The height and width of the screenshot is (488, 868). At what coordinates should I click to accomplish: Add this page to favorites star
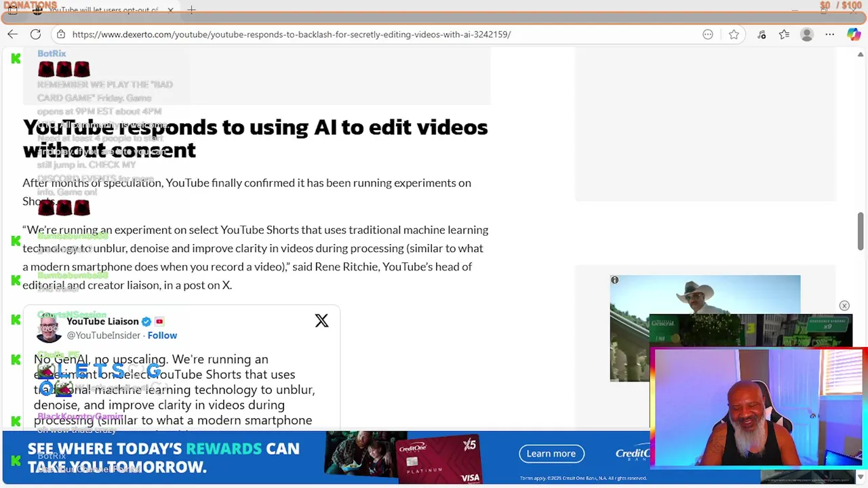[x=734, y=34]
